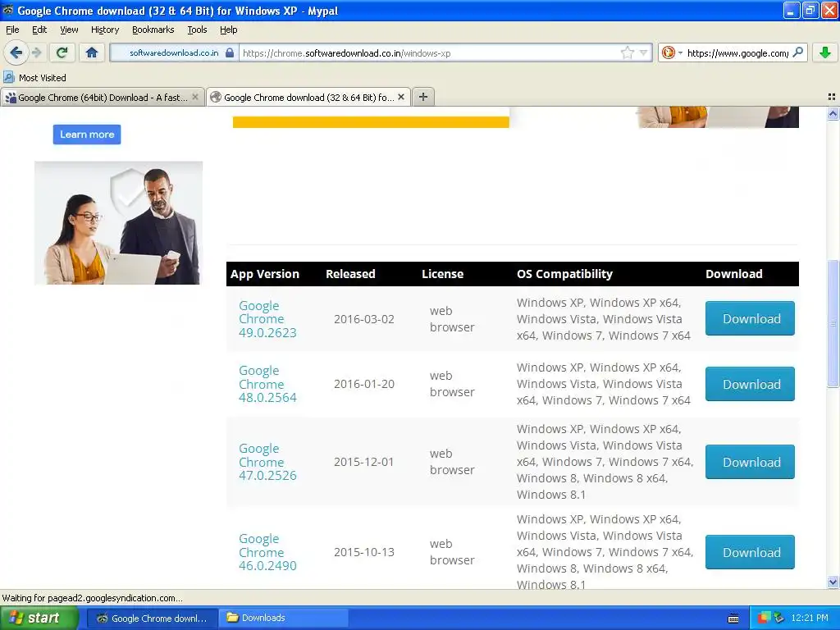Bookmark this page with the star icon
Viewport: 840px width, 630px height.
coord(627,52)
